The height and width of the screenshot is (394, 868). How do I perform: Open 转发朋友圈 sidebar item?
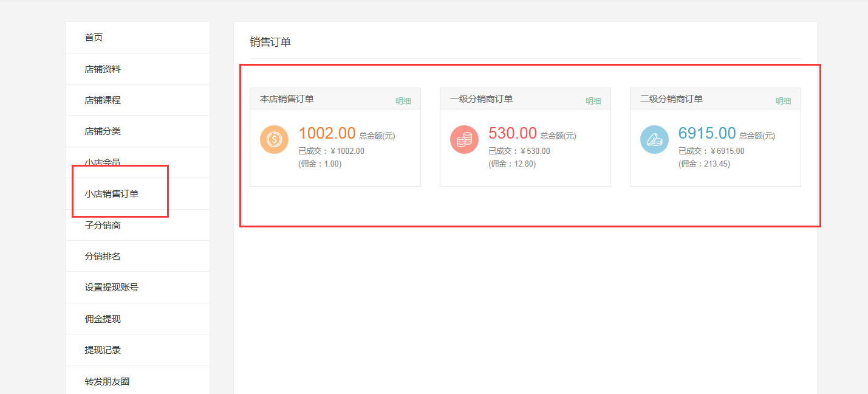pos(137,381)
